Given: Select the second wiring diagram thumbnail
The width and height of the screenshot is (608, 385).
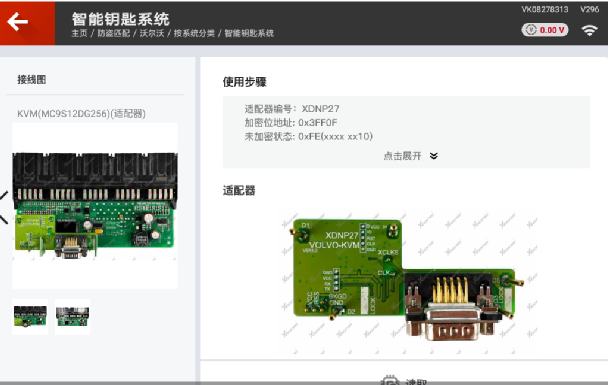Looking at the screenshot, I should click(x=73, y=316).
